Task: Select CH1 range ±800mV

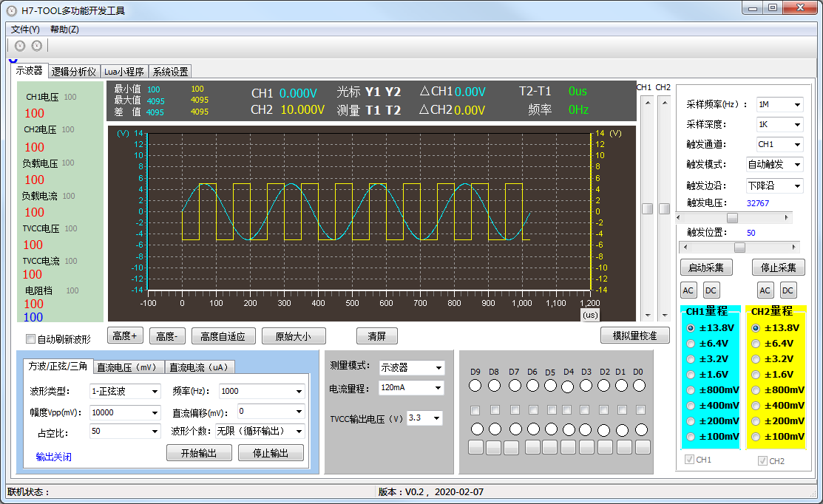Action: pyautogui.click(x=691, y=389)
